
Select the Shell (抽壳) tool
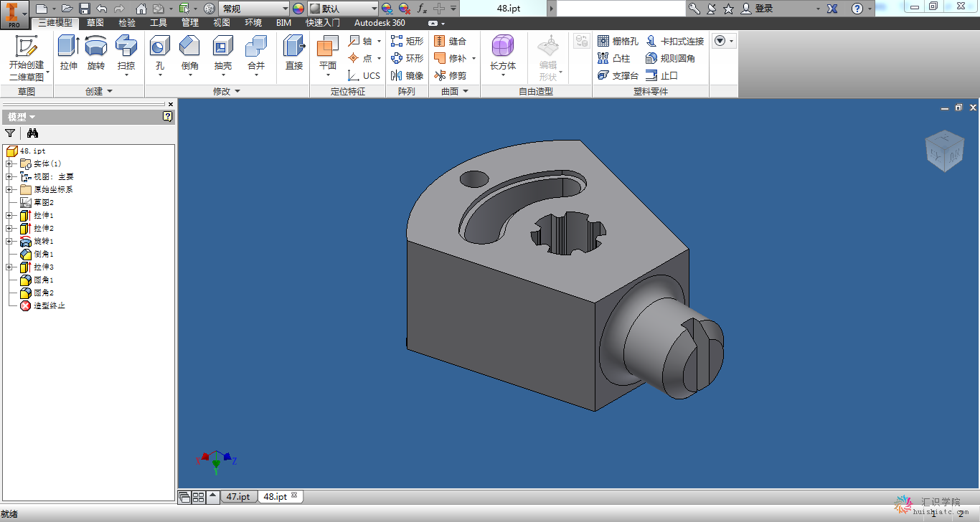223,53
